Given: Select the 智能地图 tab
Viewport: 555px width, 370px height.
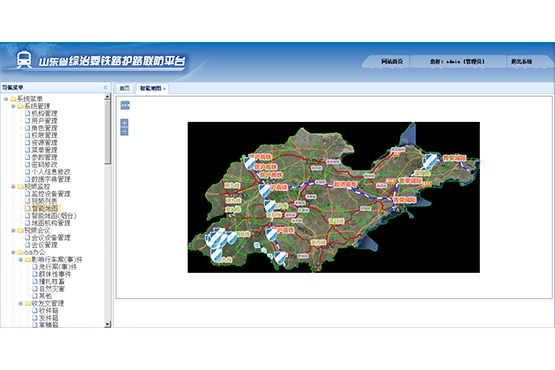Looking at the screenshot, I should click(150, 88).
